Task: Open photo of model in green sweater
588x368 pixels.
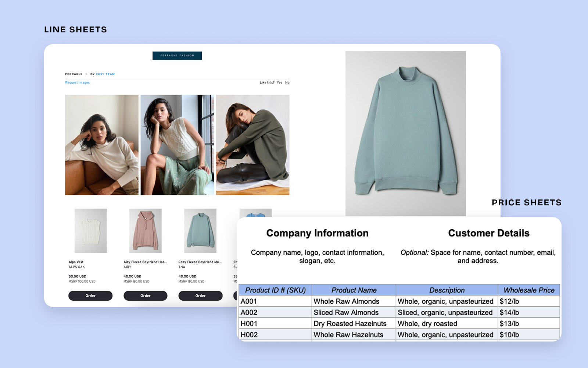Action: 252,145
